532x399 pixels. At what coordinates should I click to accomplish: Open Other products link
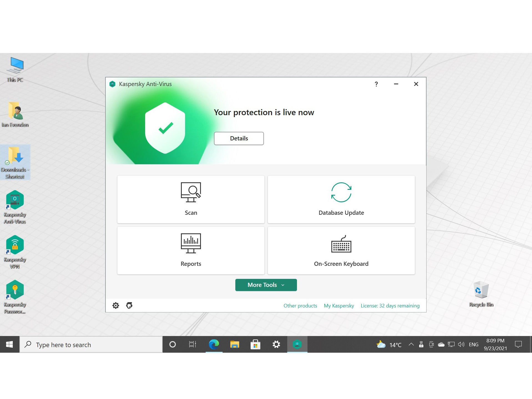pos(300,305)
